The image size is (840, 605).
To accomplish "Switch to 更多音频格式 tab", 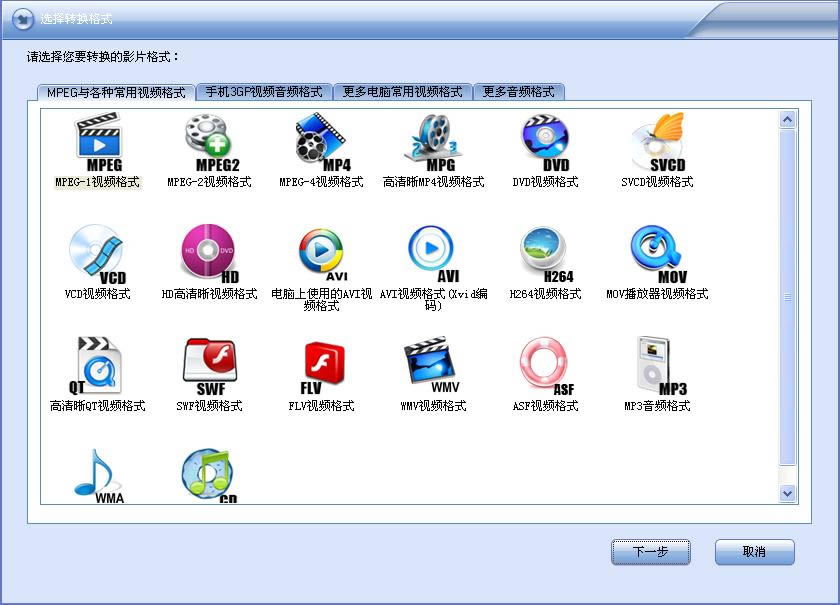I will [519, 92].
